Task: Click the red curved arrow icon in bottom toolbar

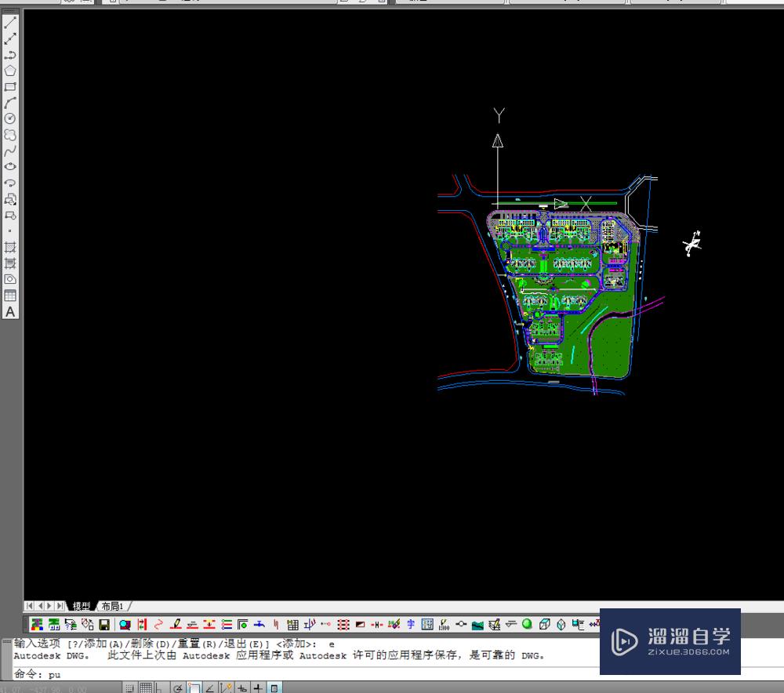Action: coord(158,625)
